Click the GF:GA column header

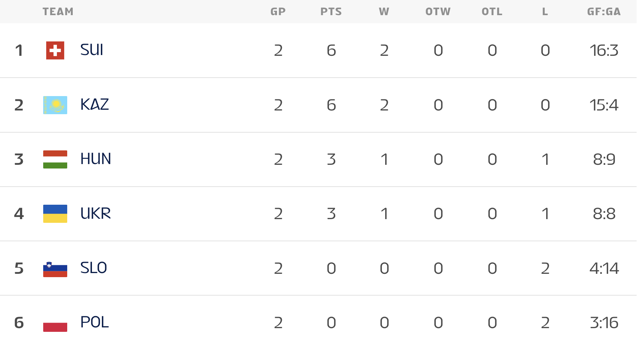(x=604, y=12)
